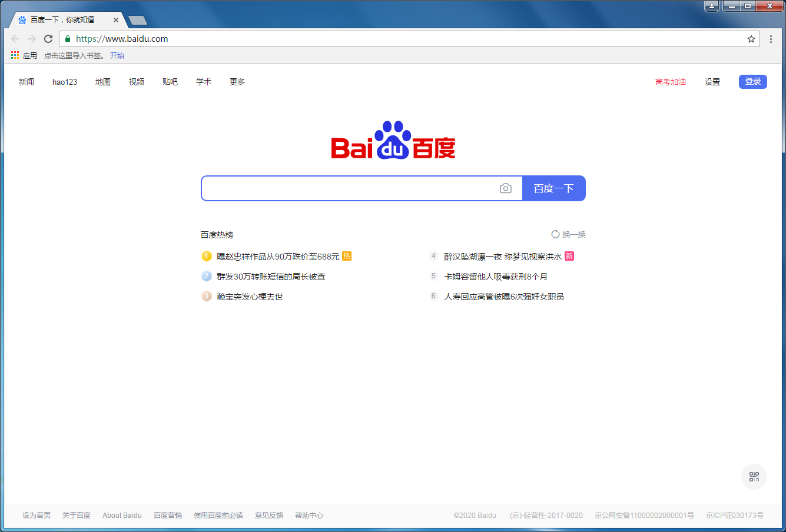Click the 开始 import bookmarks link

click(x=117, y=55)
